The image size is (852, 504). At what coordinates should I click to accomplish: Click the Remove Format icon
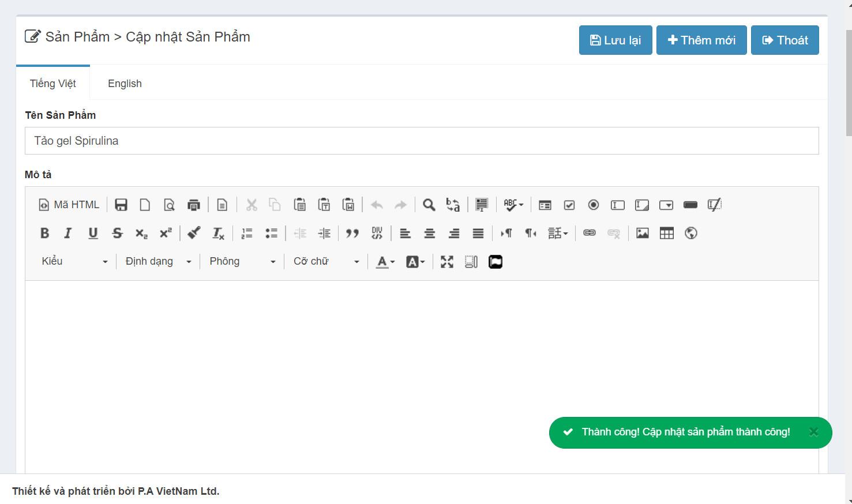[218, 233]
